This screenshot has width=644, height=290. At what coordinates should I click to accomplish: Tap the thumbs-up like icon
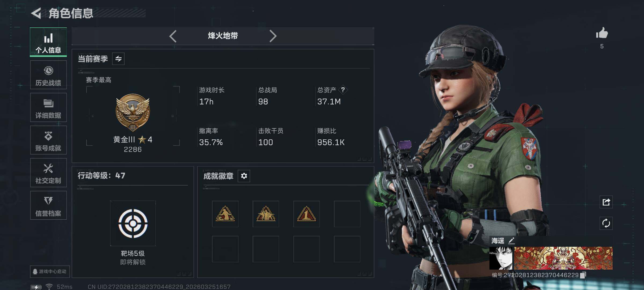(602, 33)
